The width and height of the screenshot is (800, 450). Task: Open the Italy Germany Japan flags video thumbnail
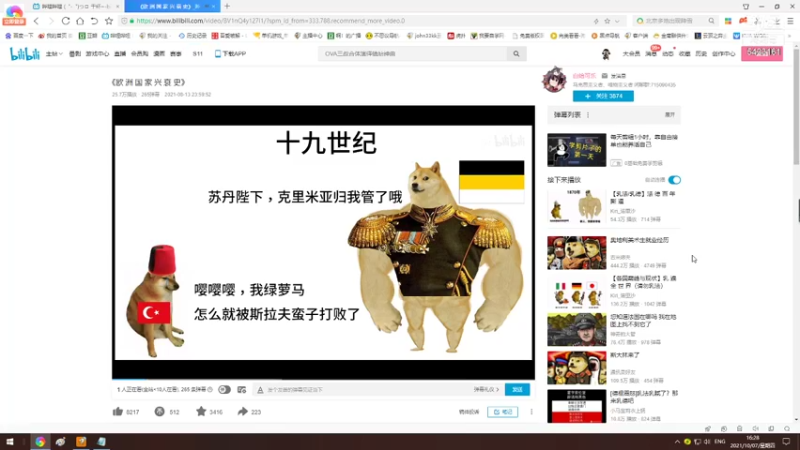577,292
